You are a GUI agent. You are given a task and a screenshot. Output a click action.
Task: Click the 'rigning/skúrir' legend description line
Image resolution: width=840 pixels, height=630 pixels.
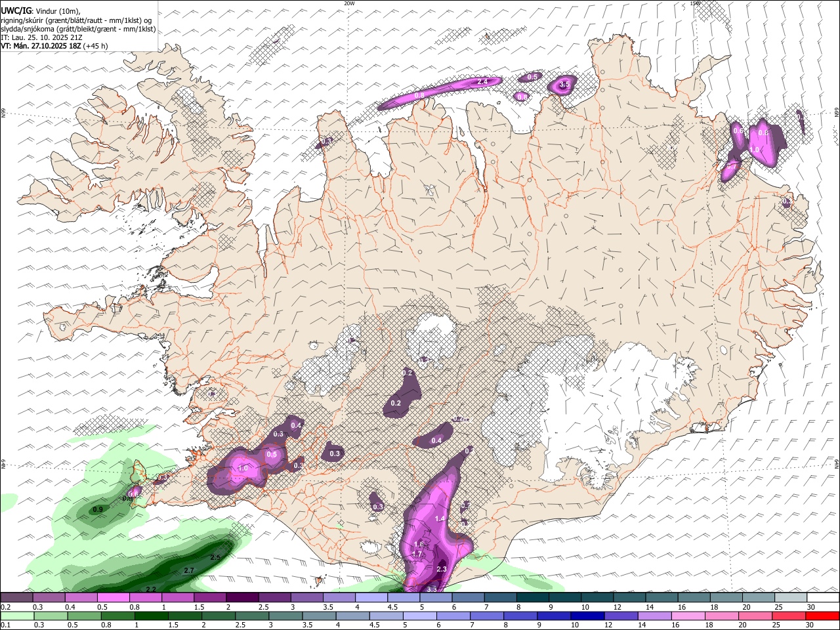tap(75, 20)
